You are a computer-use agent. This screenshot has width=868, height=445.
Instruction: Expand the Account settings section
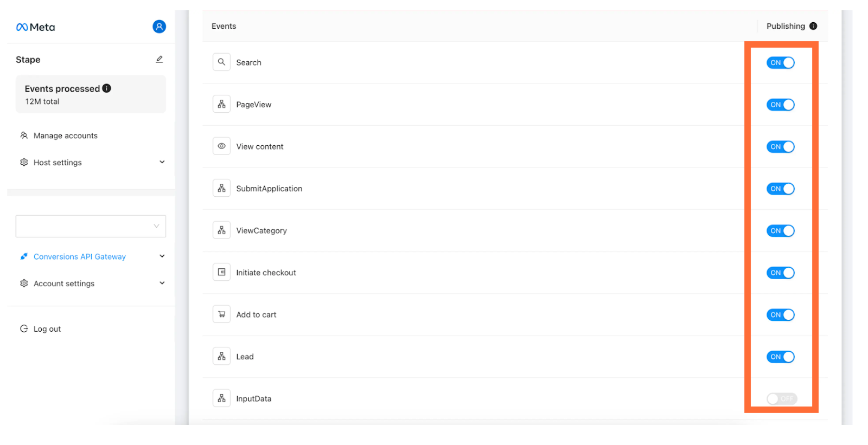(x=91, y=283)
